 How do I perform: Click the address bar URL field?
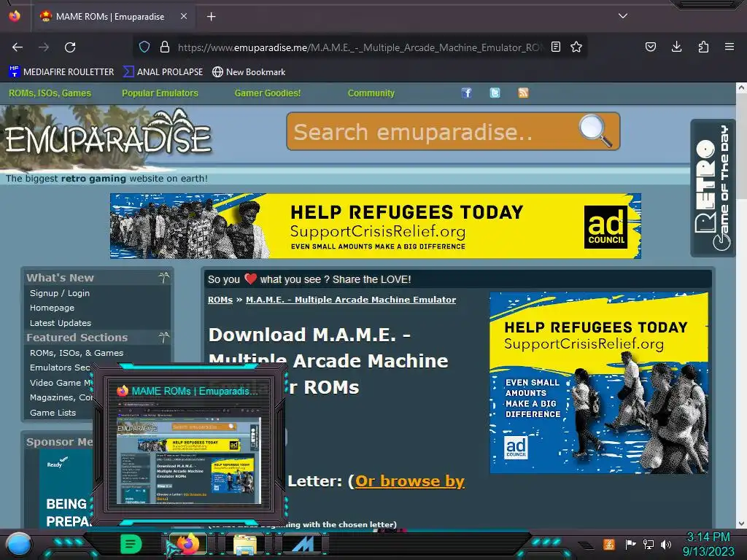[360, 47]
